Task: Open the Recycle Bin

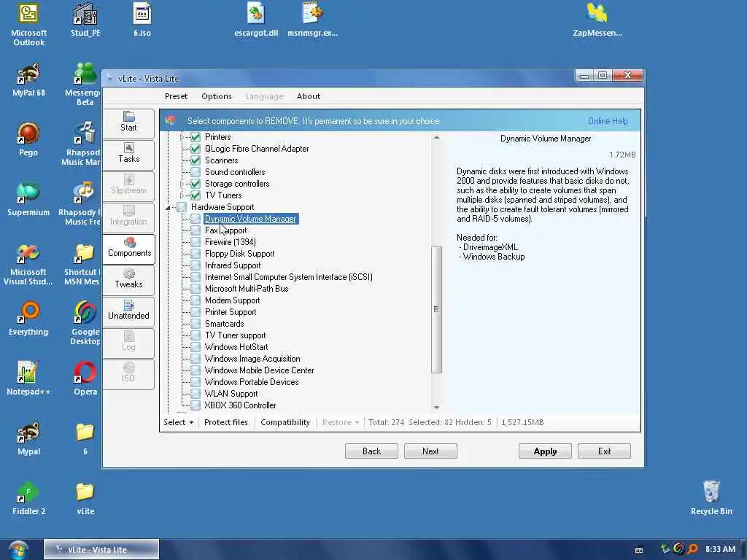Action: [x=711, y=498]
